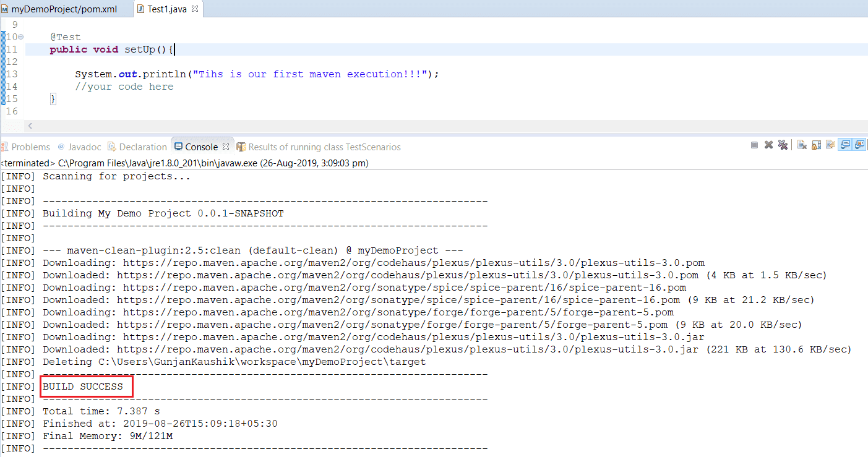868x457 pixels.
Task: Click the TestNG results icon on its tab
Action: [x=241, y=147]
